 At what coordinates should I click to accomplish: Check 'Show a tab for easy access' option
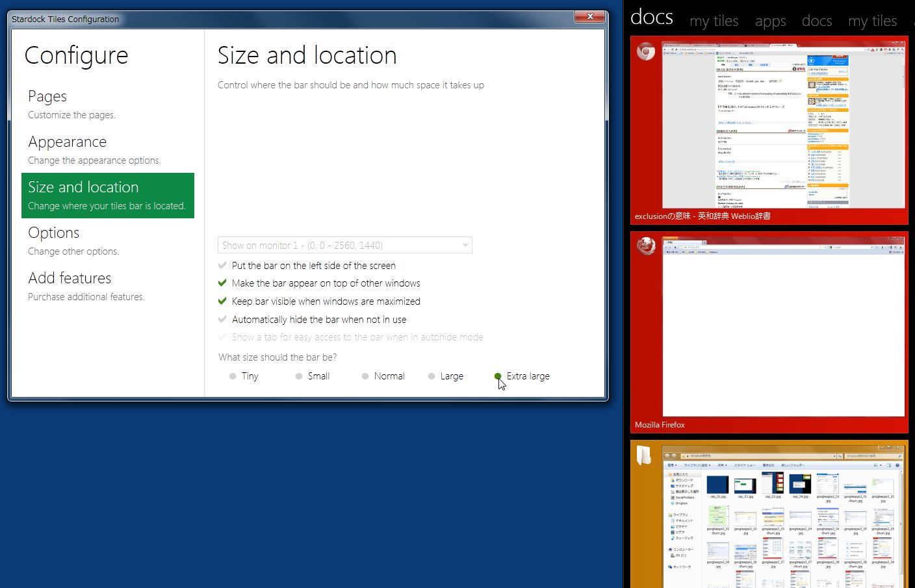pos(222,337)
